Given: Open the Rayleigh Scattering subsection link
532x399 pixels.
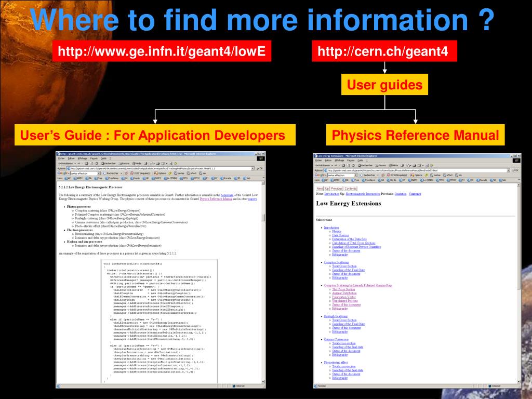Looking at the screenshot, I should [336, 316].
